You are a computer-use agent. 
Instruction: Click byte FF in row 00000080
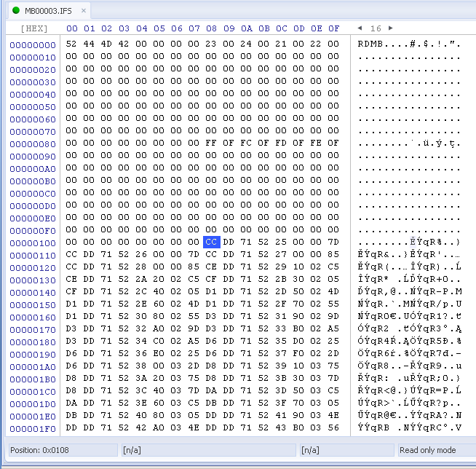211,143
